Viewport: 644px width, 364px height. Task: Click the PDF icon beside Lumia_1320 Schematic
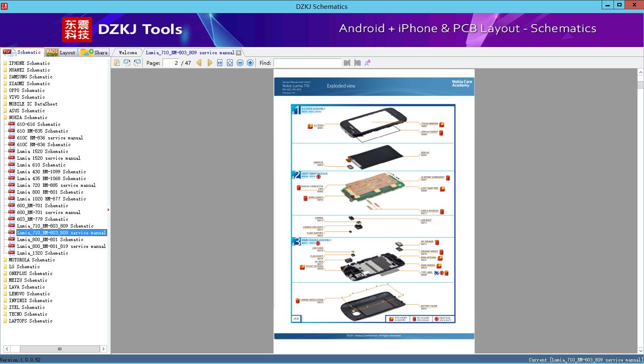click(11, 253)
